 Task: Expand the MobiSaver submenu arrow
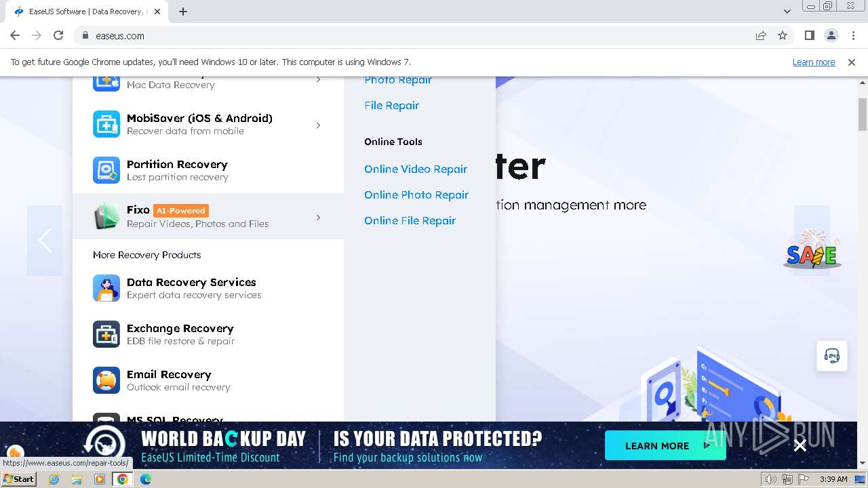[318, 125]
